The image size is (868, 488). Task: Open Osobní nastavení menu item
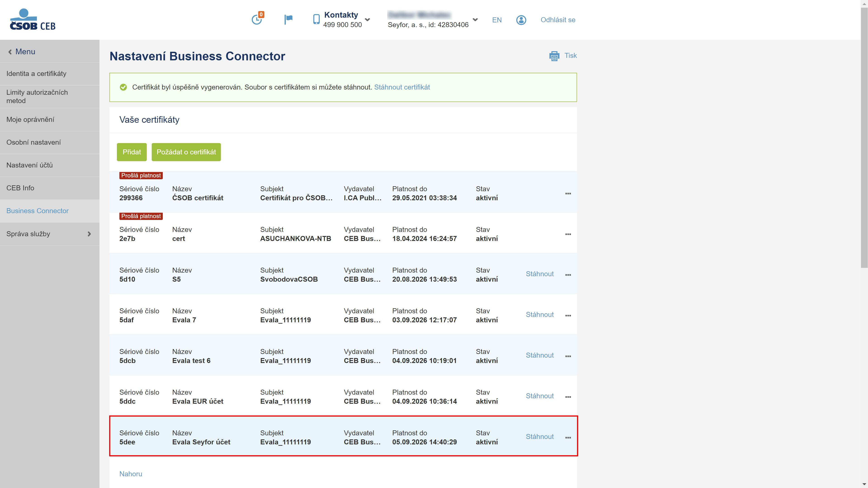[50, 142]
